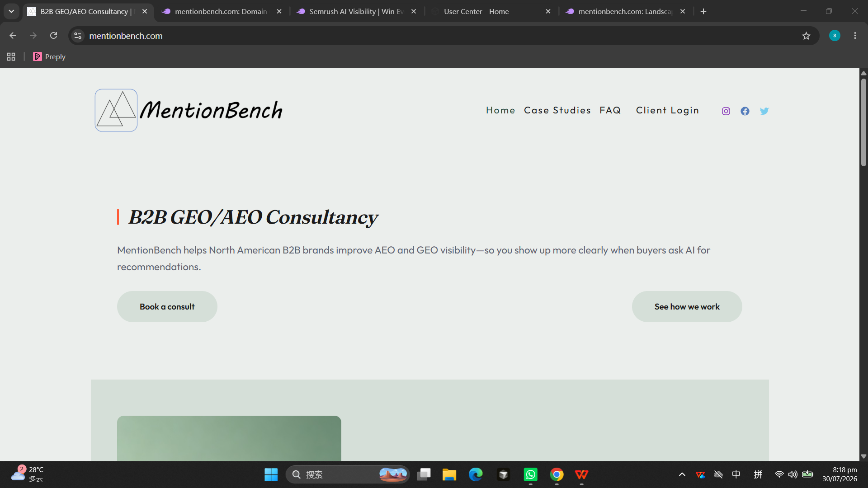Open the Case Studies nav link
868x488 pixels.
(557, 110)
